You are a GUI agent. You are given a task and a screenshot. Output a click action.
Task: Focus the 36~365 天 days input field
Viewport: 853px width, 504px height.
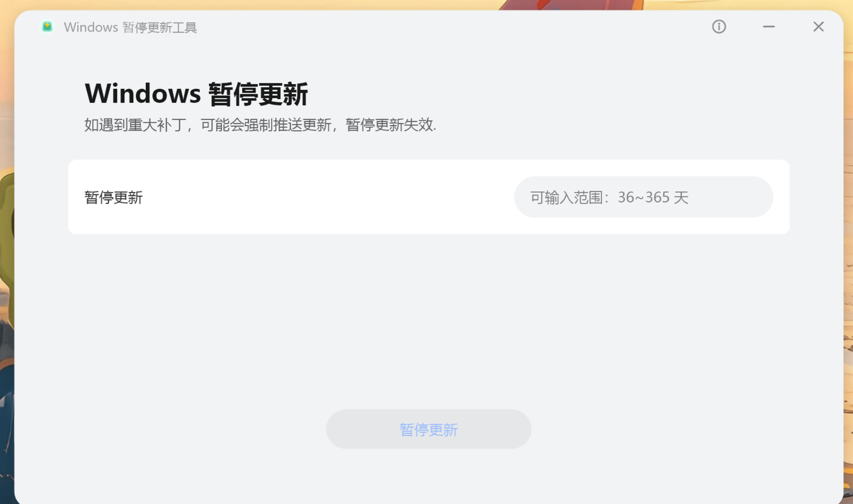tap(644, 197)
